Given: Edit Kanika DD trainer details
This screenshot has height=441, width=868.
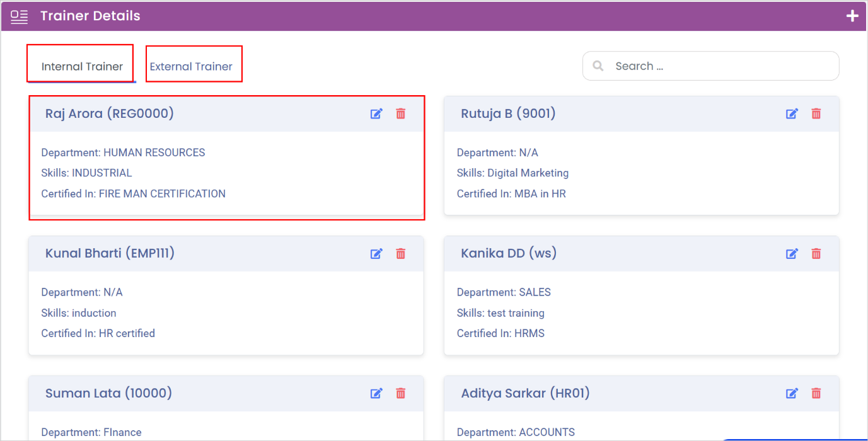Looking at the screenshot, I should tap(792, 253).
